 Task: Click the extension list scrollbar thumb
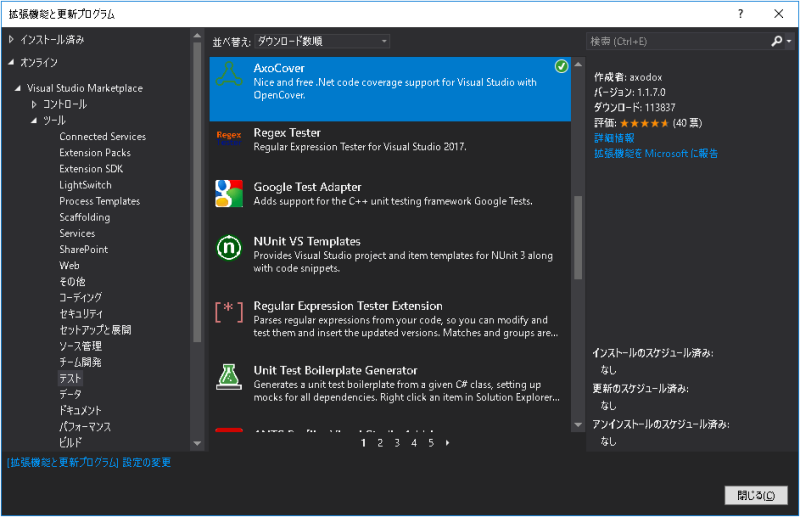(x=578, y=238)
